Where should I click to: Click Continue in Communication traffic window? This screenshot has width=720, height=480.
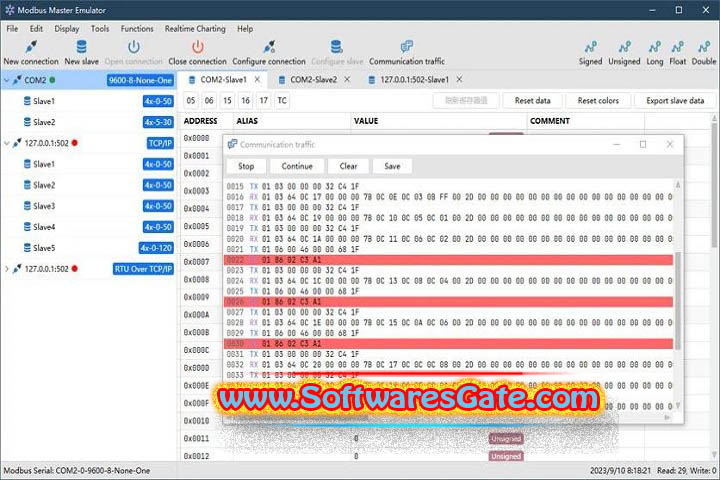pyautogui.click(x=297, y=166)
